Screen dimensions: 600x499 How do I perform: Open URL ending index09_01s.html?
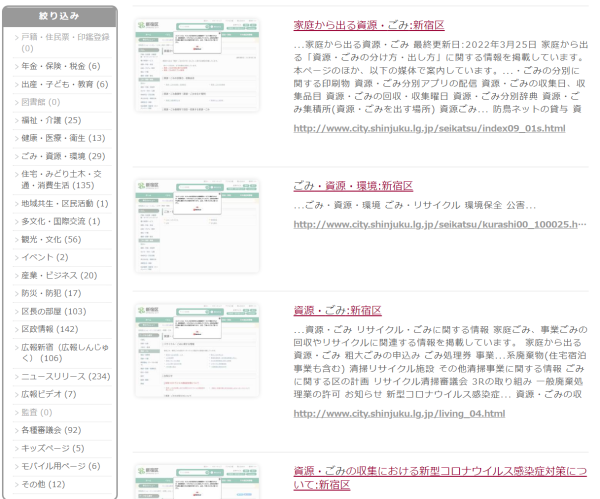429,129
